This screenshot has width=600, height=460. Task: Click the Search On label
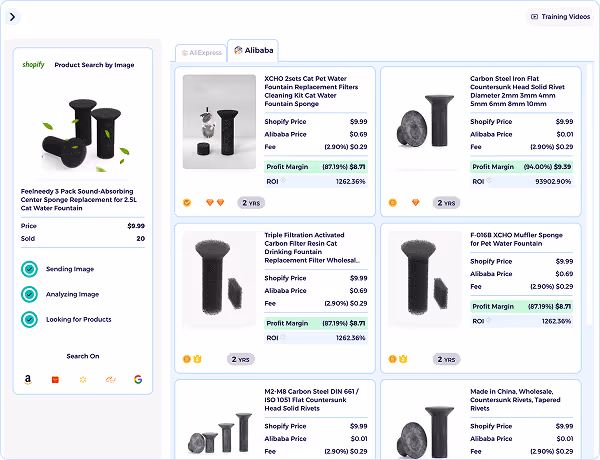(x=83, y=356)
